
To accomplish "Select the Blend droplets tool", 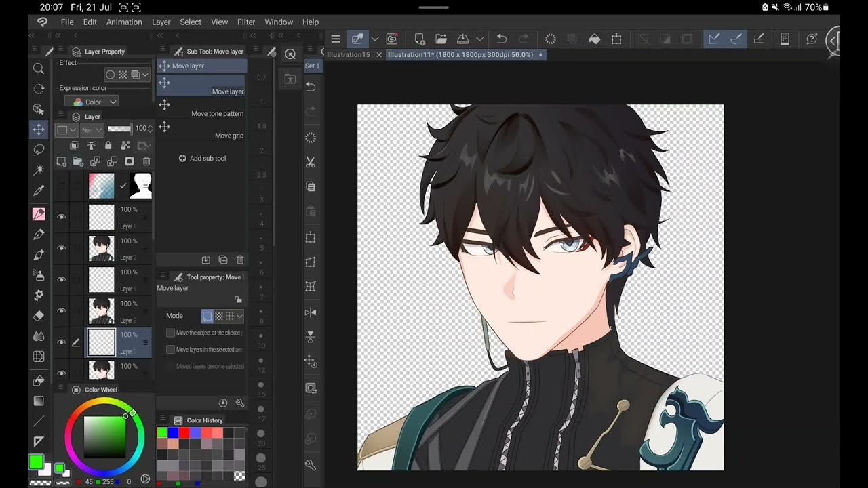I will (x=39, y=336).
